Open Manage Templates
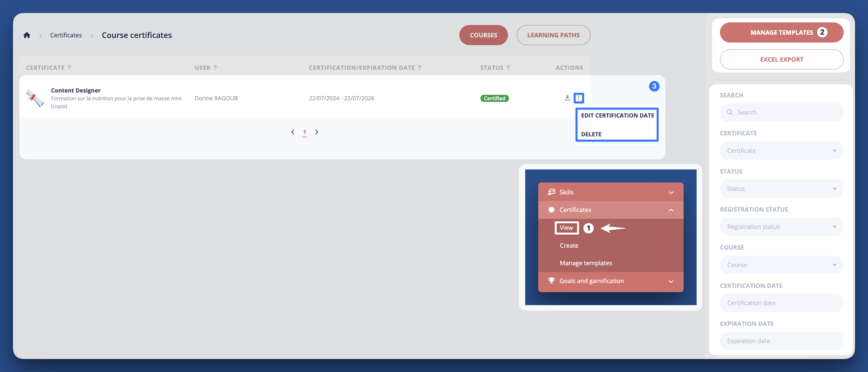 coord(781,32)
